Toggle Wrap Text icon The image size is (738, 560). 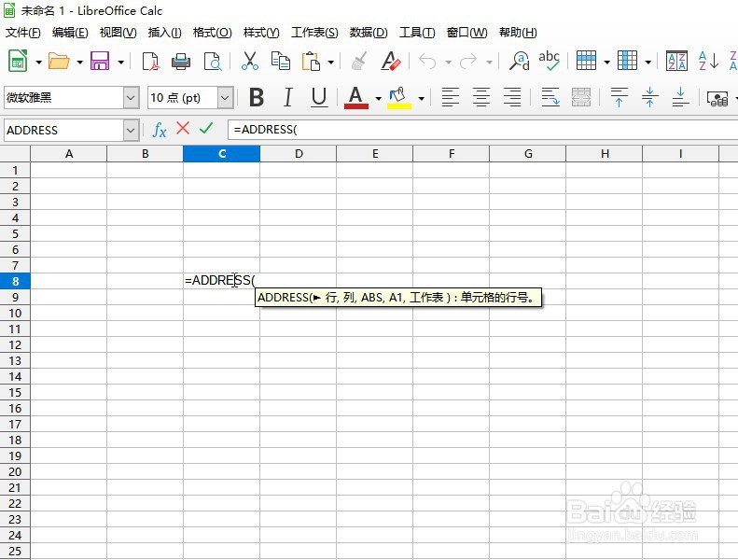[550, 98]
